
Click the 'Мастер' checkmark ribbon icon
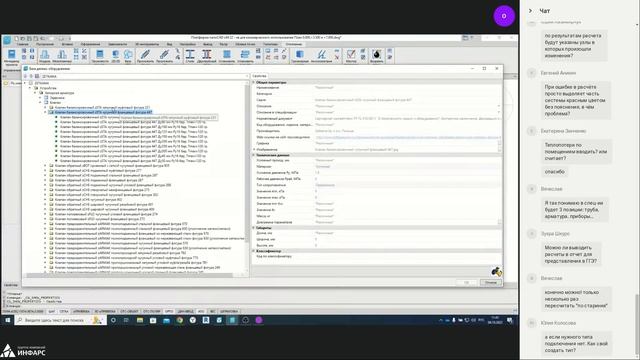351,54
